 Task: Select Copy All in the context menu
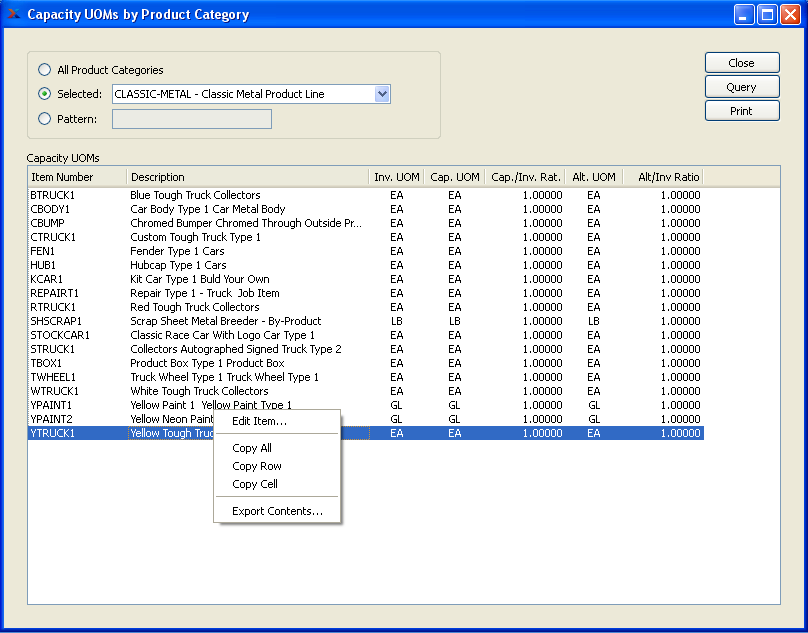point(252,448)
